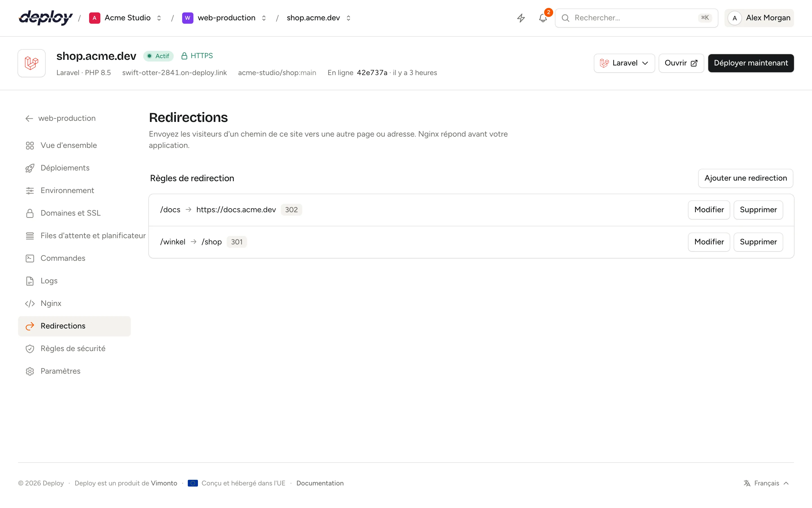This screenshot has height=508, width=812.
Task: Expand the web-production server switcher
Action: pyautogui.click(x=264, y=18)
